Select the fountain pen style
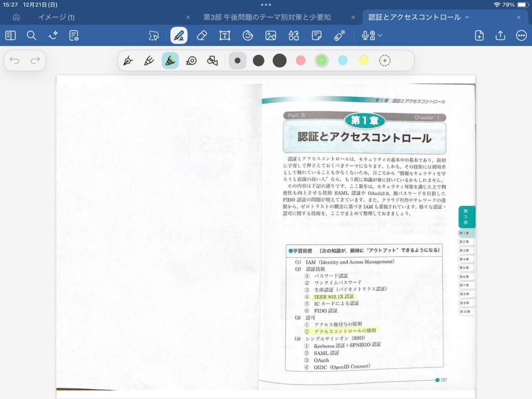This screenshot has width=532, height=399. coord(128,61)
